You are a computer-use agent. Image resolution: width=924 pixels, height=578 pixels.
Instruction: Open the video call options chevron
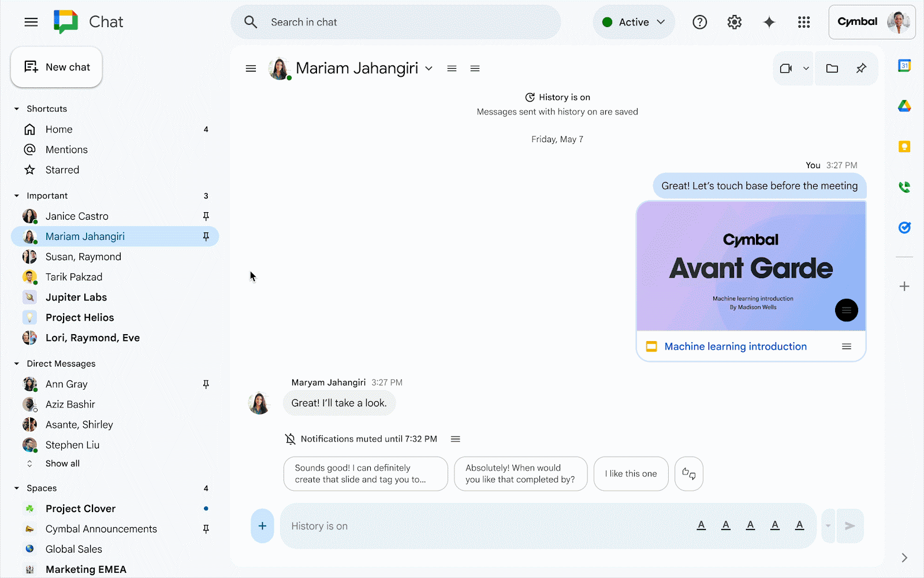pos(806,68)
